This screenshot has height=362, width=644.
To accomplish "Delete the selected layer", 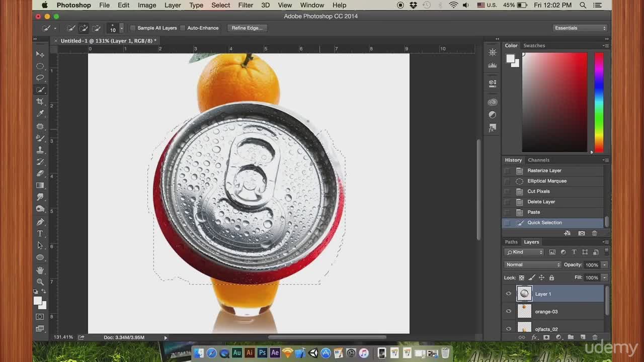I will [x=595, y=337].
